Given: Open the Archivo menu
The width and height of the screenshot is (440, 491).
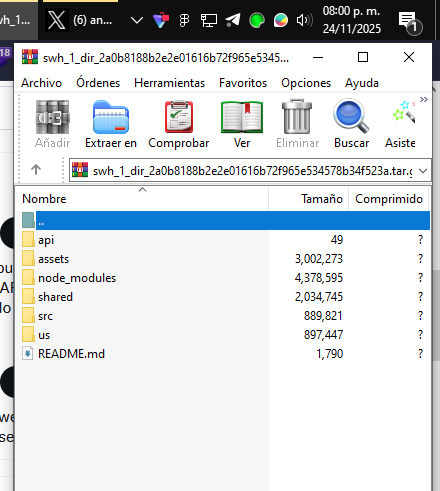Looking at the screenshot, I should 41,83.
